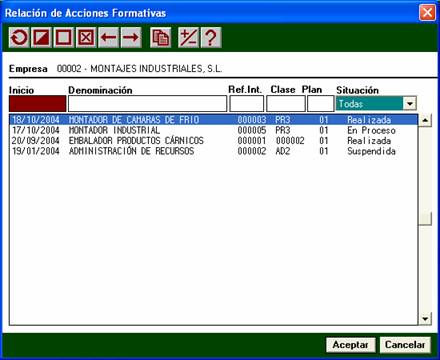Viewport: 440px width, 360px height.
Task: Click the Aceptar button
Action: coord(351,345)
